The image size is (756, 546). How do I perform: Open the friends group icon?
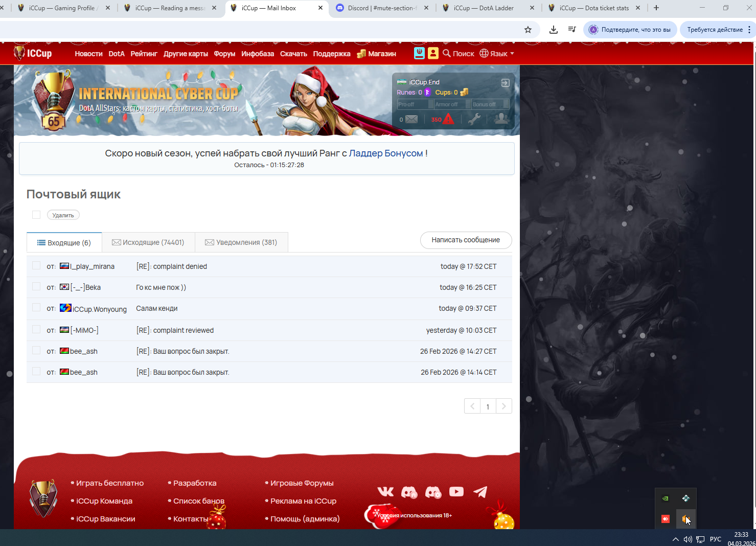click(501, 119)
